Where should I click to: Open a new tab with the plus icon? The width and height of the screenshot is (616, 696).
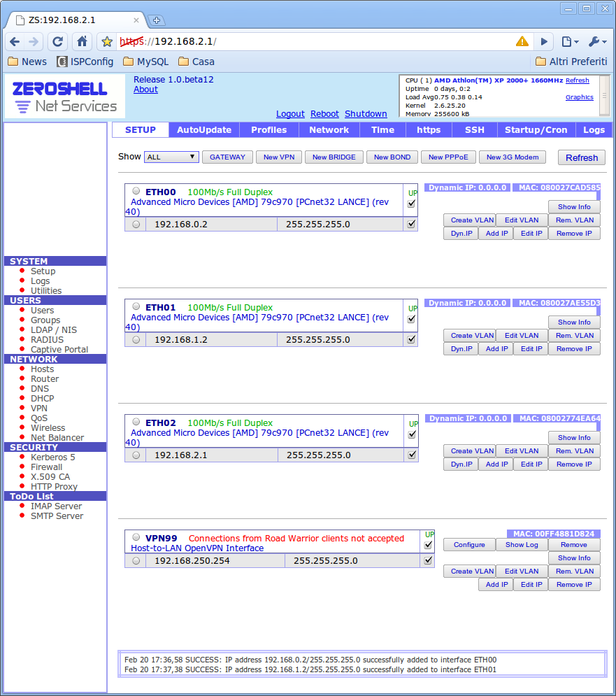coord(156,20)
